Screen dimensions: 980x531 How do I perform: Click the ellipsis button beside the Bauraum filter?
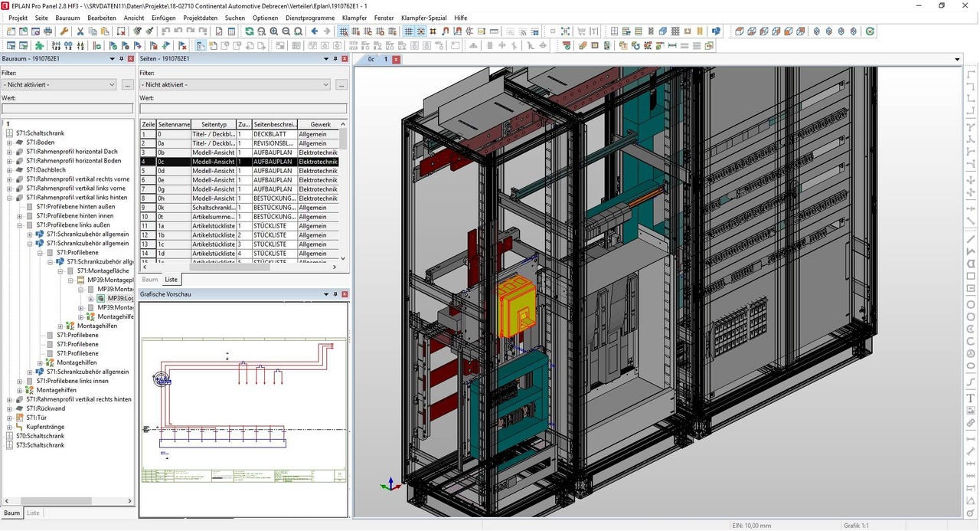(126, 84)
